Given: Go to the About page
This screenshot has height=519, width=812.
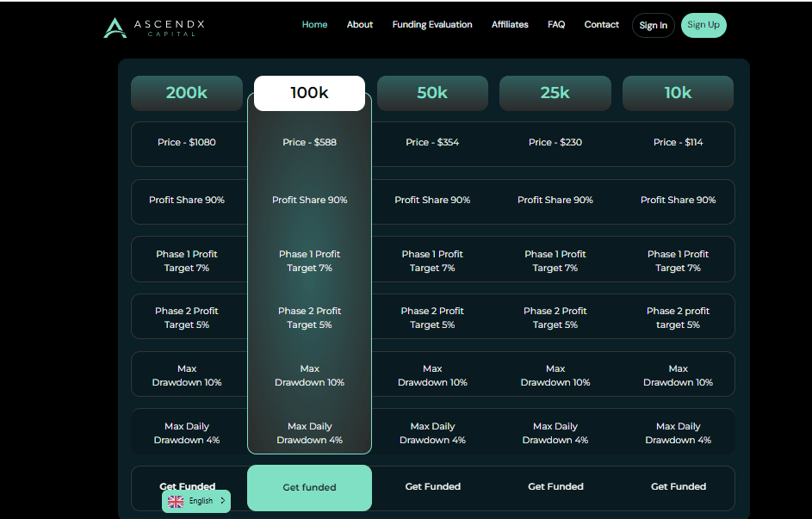Looking at the screenshot, I should tap(359, 24).
